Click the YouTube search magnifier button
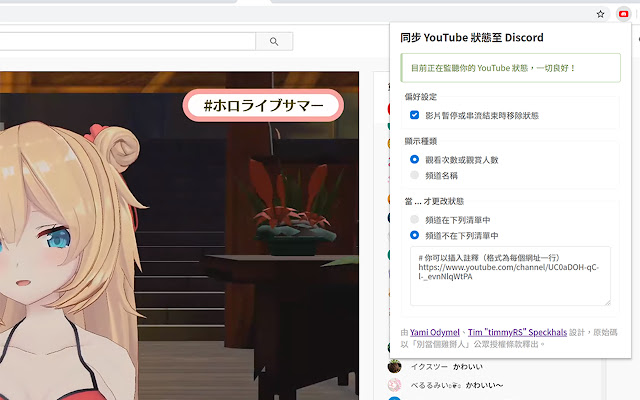 [274, 41]
